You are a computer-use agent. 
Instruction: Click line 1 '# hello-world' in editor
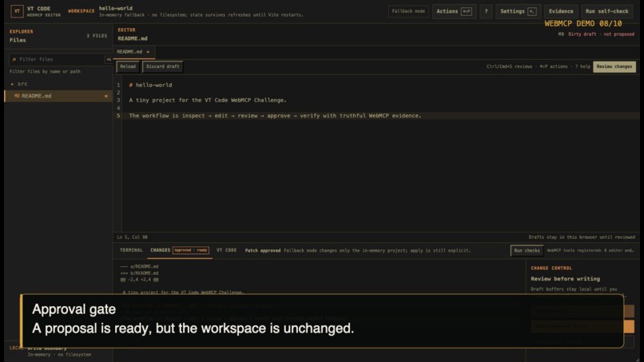click(150, 85)
